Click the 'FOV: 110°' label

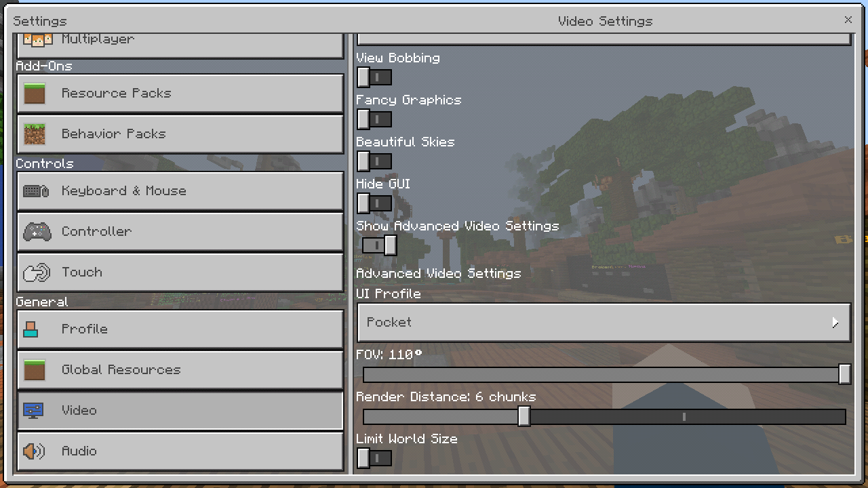pyautogui.click(x=389, y=355)
